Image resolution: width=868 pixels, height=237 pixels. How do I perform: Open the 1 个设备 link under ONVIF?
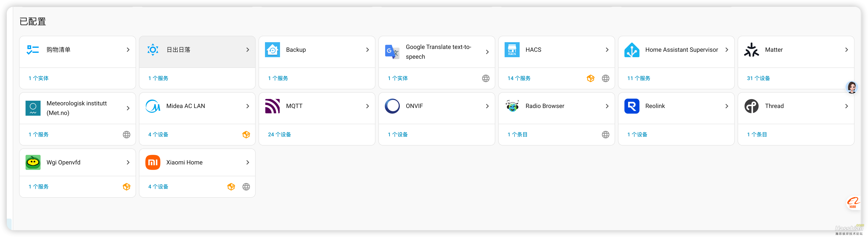coord(398,135)
